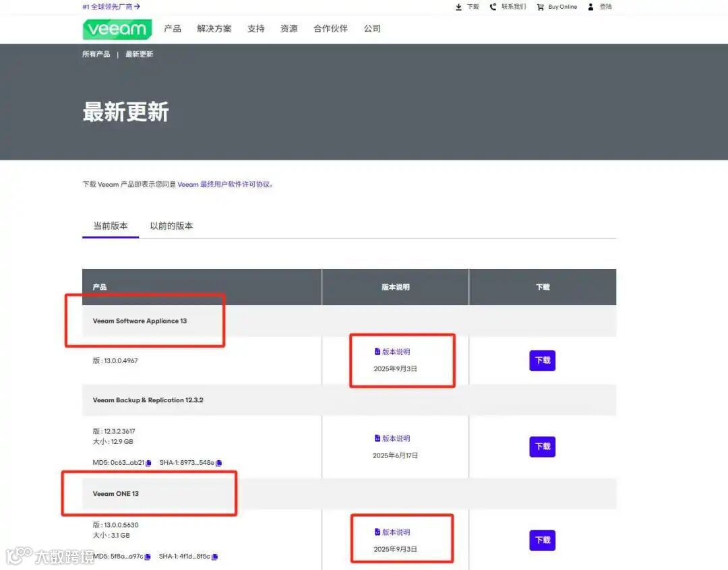Click Veeam Software Appliance 13 row title
This screenshot has width=728, height=570.
click(140, 321)
